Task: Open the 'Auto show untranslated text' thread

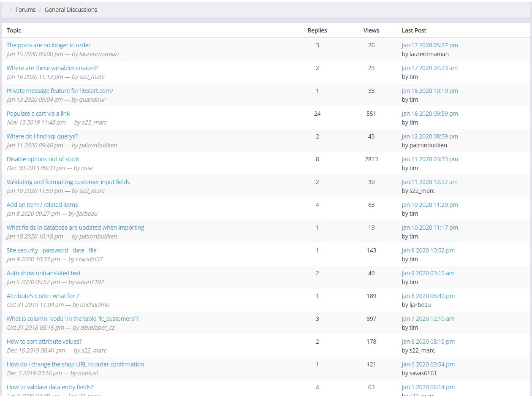Action: tap(43, 273)
